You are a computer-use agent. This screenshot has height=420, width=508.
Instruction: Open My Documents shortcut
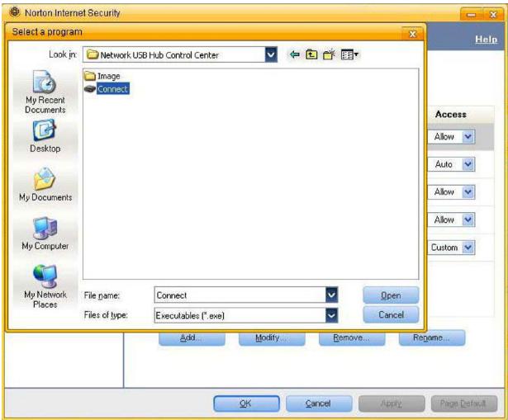45,185
